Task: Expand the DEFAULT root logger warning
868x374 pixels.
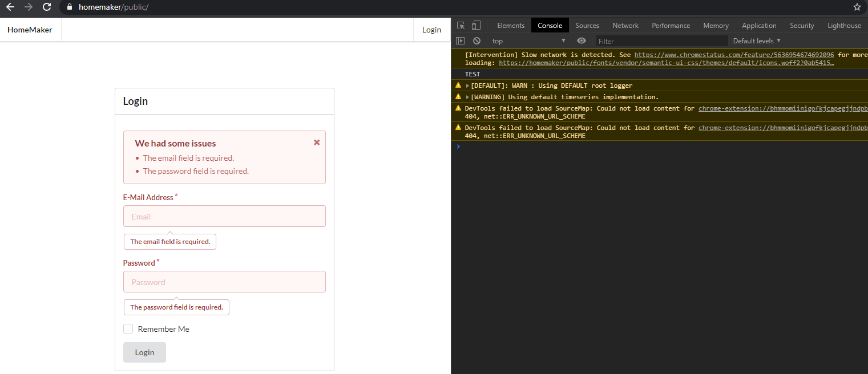Action: pyautogui.click(x=468, y=86)
